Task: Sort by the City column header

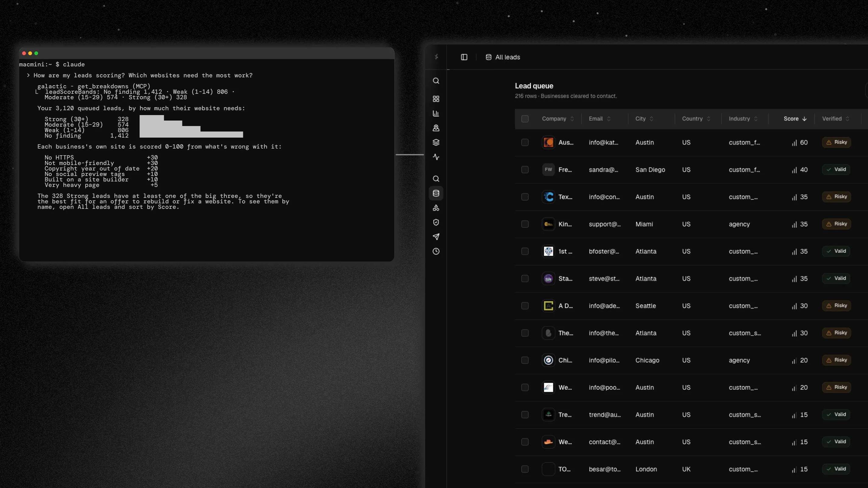Action: (x=644, y=119)
